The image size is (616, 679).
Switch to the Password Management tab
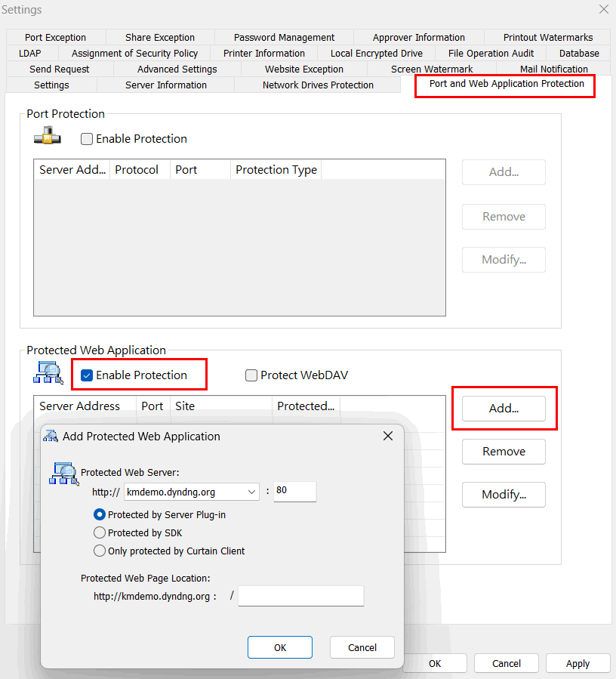coord(284,37)
